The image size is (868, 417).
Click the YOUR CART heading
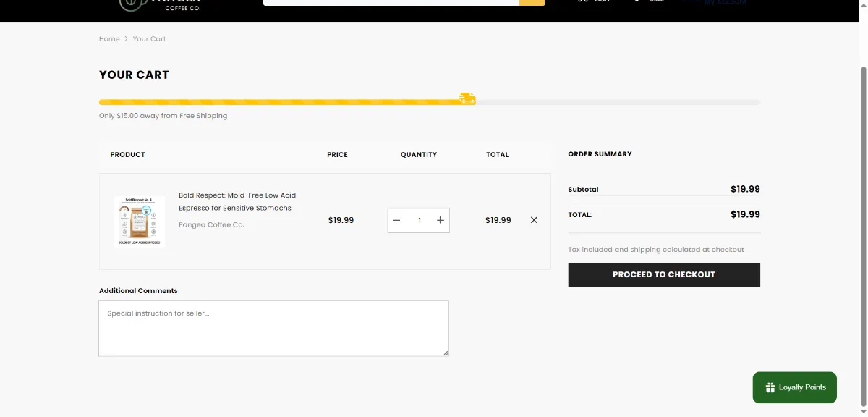pos(134,75)
